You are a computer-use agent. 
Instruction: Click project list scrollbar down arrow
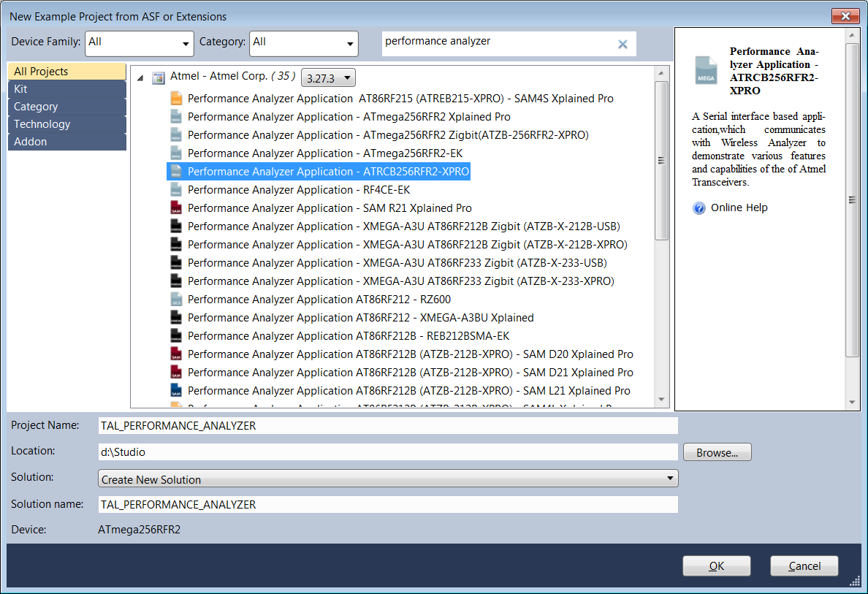[661, 400]
